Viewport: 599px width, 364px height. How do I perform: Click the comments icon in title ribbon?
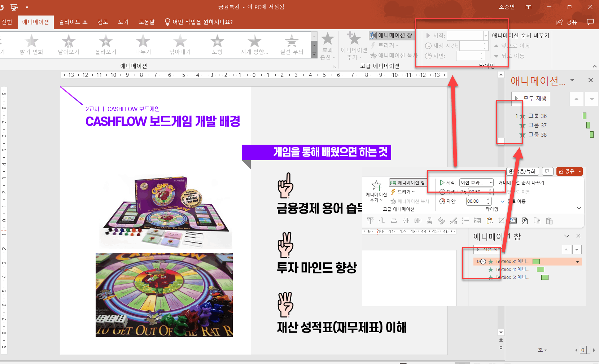(590, 22)
